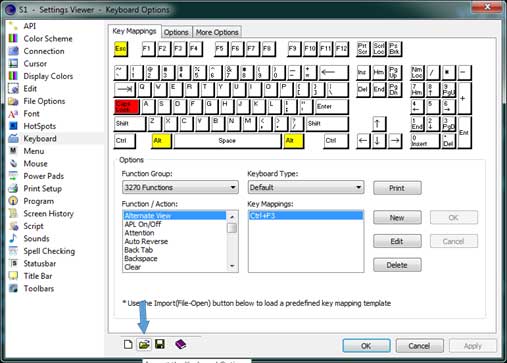Click the yellow Esc key

tap(121, 49)
